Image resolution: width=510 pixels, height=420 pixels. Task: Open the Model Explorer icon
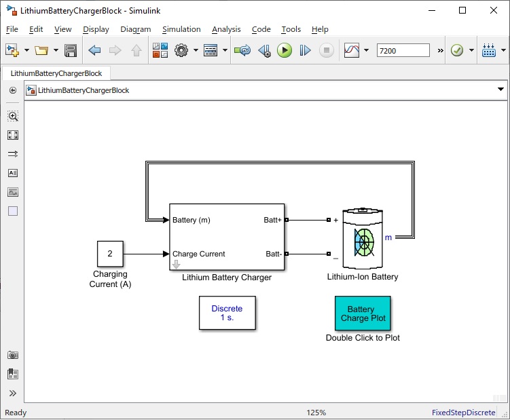[x=211, y=50]
